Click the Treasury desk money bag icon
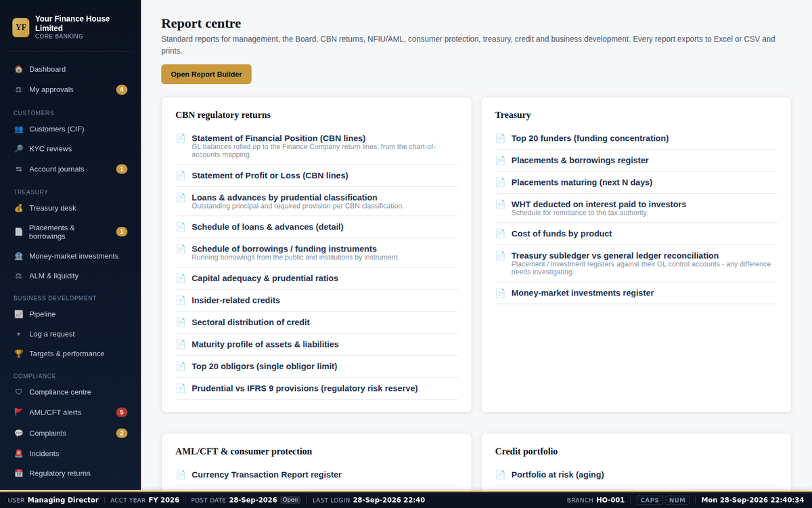 coord(19,208)
